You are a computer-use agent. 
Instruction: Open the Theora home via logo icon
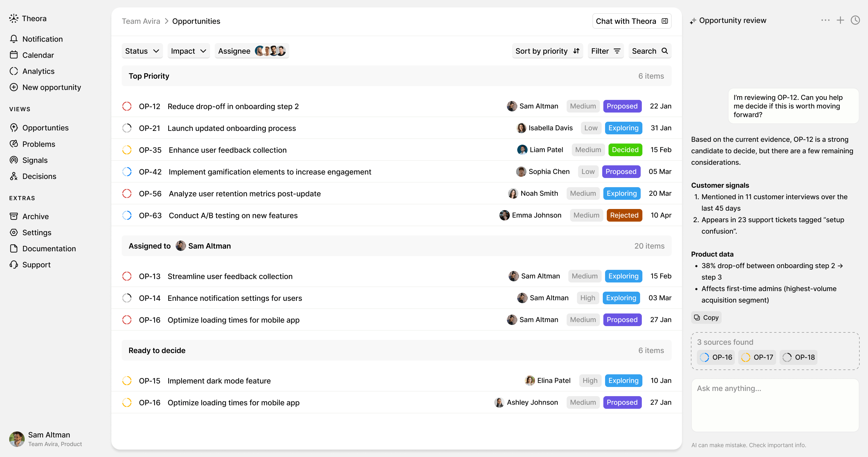(x=14, y=19)
